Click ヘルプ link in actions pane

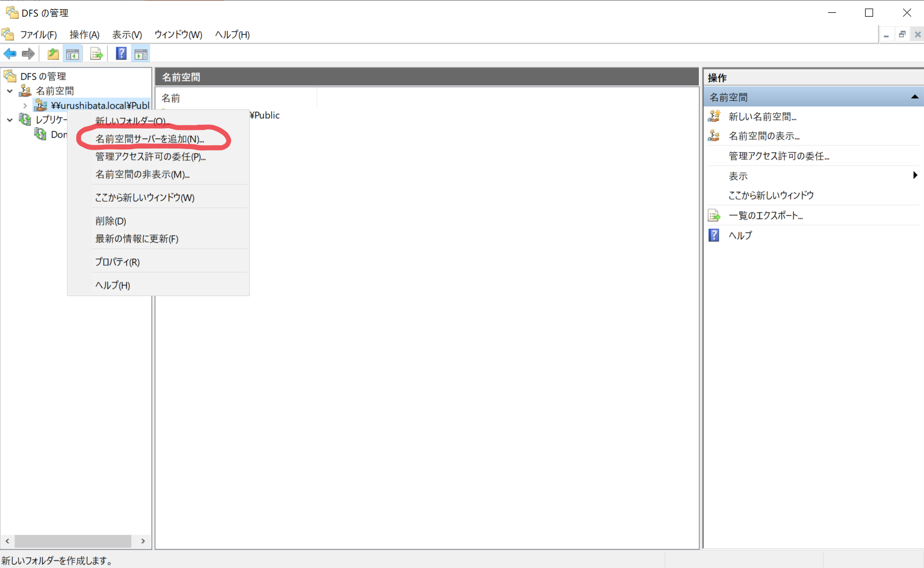(x=740, y=235)
